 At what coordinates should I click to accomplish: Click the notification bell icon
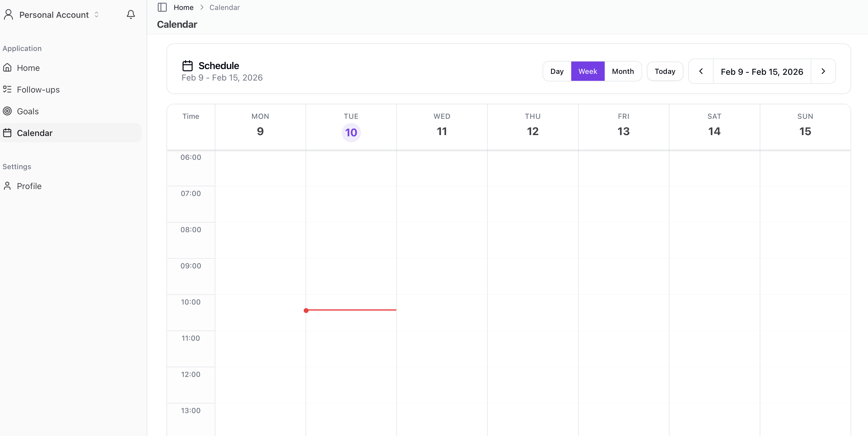131,14
